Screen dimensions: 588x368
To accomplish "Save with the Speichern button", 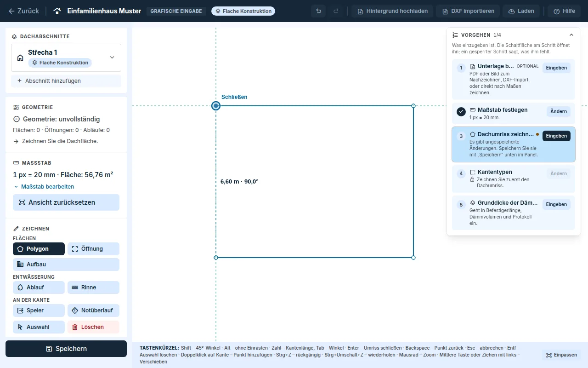I will coord(66,349).
